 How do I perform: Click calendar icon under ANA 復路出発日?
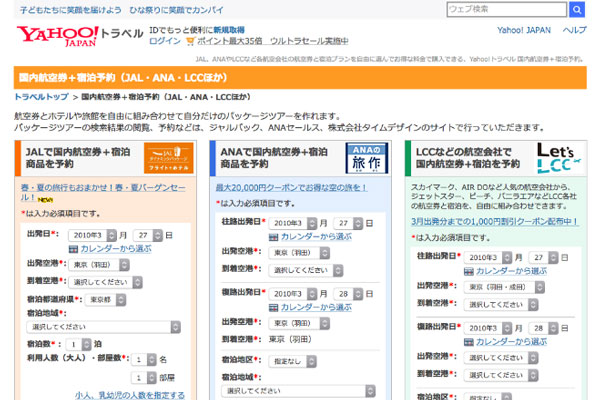(273, 308)
